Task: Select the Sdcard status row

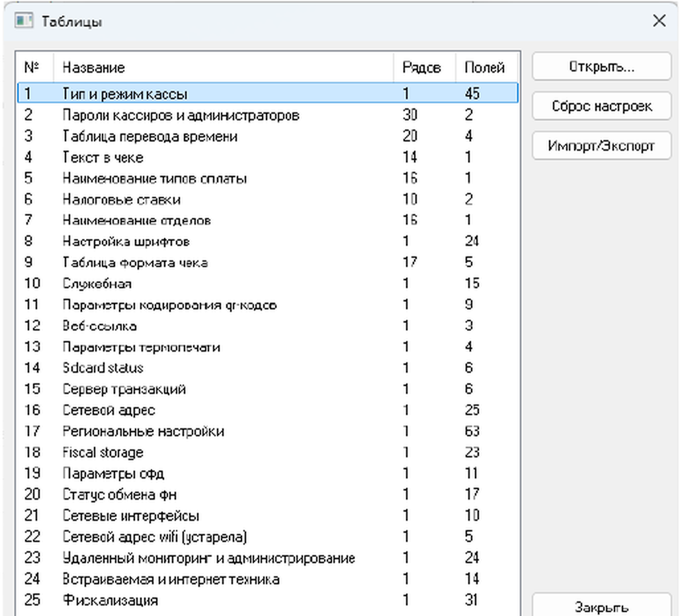Action: pos(268,367)
